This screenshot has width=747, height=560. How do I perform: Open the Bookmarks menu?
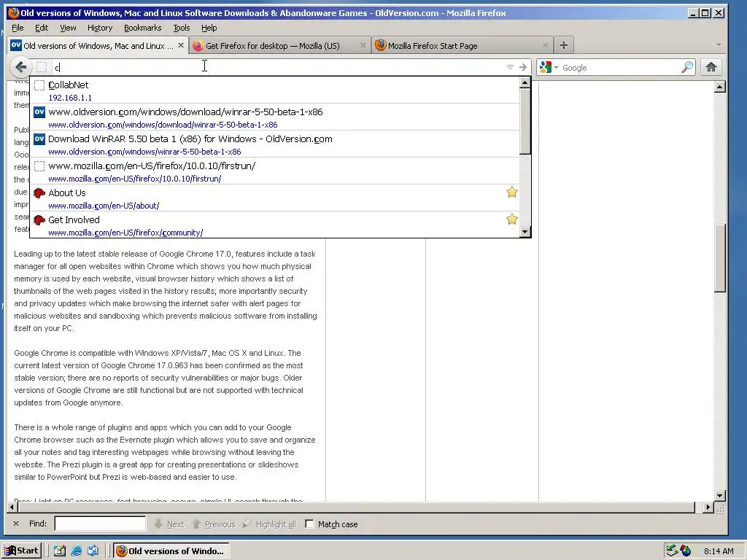point(142,28)
